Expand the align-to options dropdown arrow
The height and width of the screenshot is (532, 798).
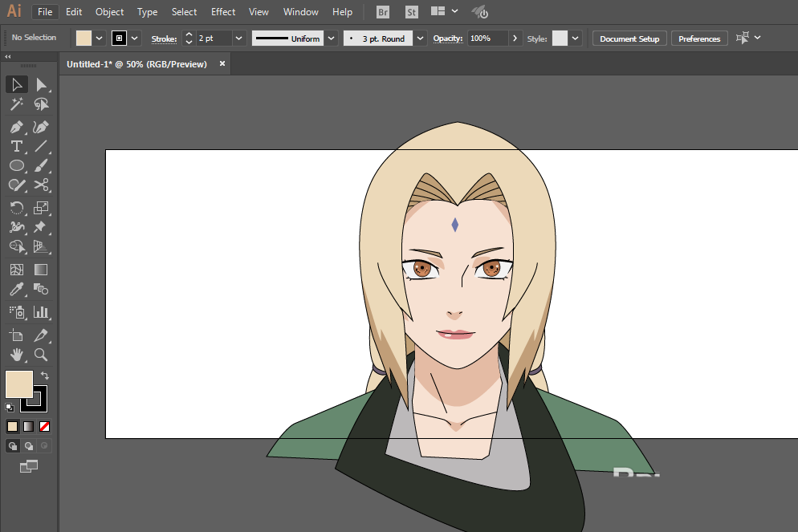(x=757, y=38)
